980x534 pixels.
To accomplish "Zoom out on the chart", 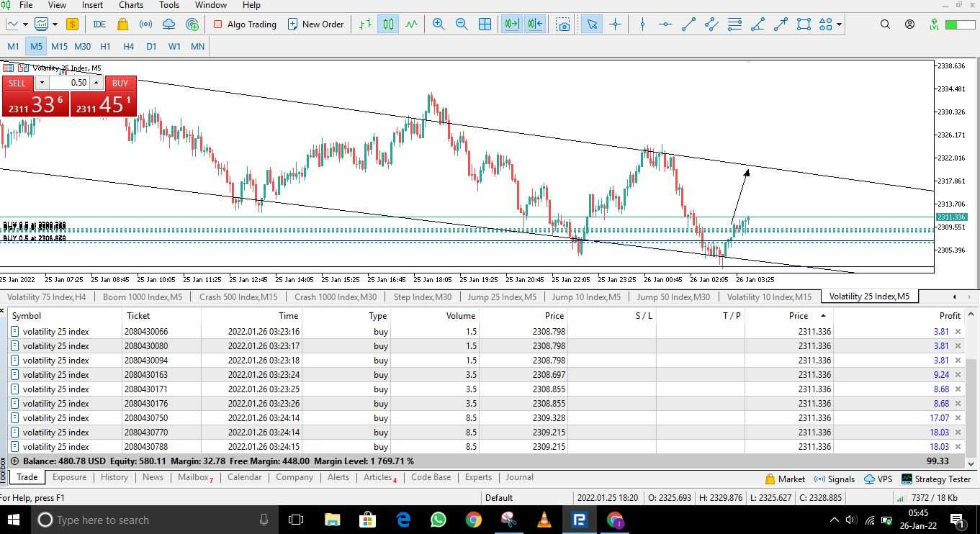I will [462, 24].
